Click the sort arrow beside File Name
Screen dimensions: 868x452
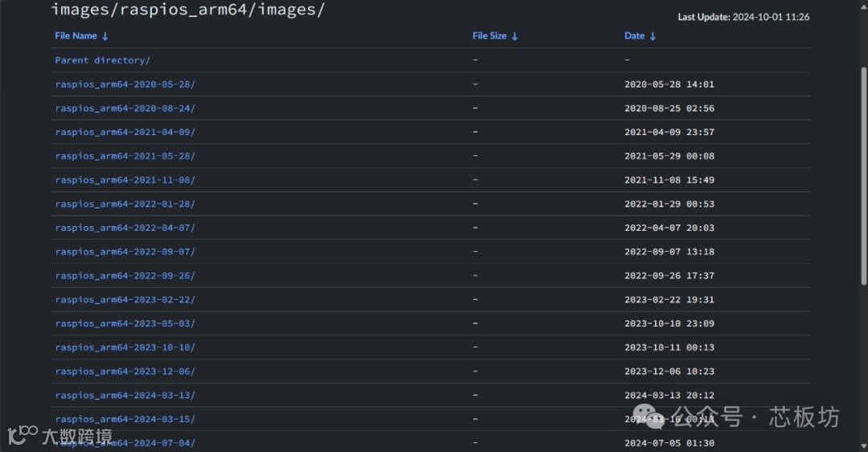pos(105,36)
